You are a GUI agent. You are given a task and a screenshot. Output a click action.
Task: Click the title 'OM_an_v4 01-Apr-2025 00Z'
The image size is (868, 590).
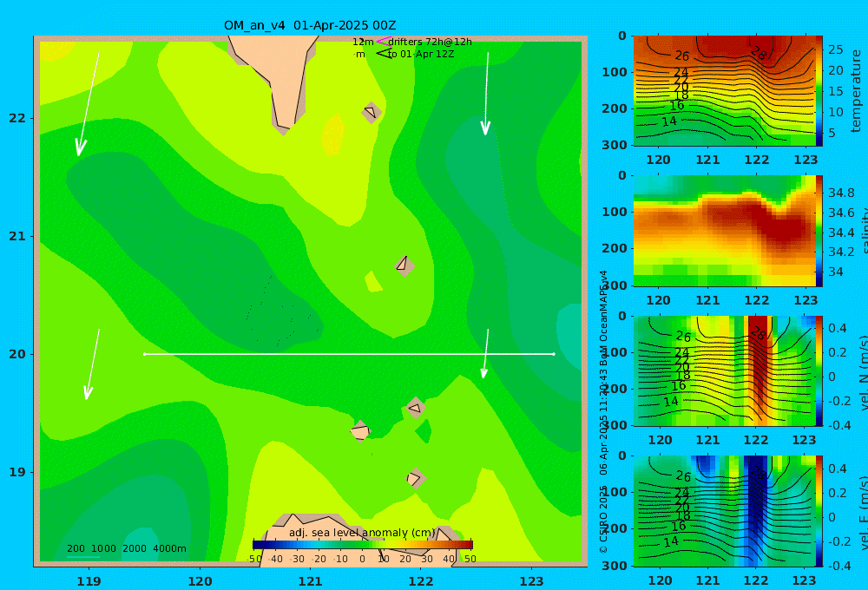(x=310, y=25)
